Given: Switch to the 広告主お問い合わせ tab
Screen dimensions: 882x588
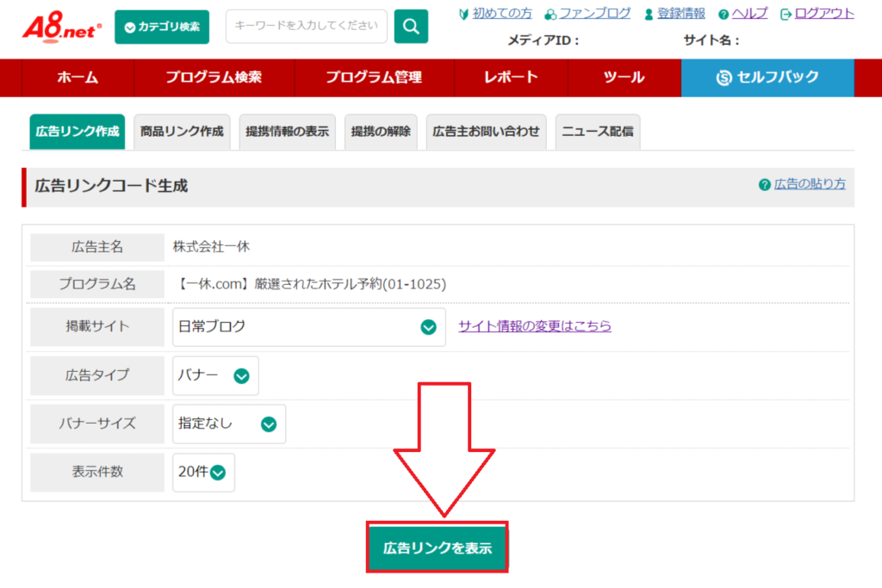Looking at the screenshot, I should click(x=486, y=132).
